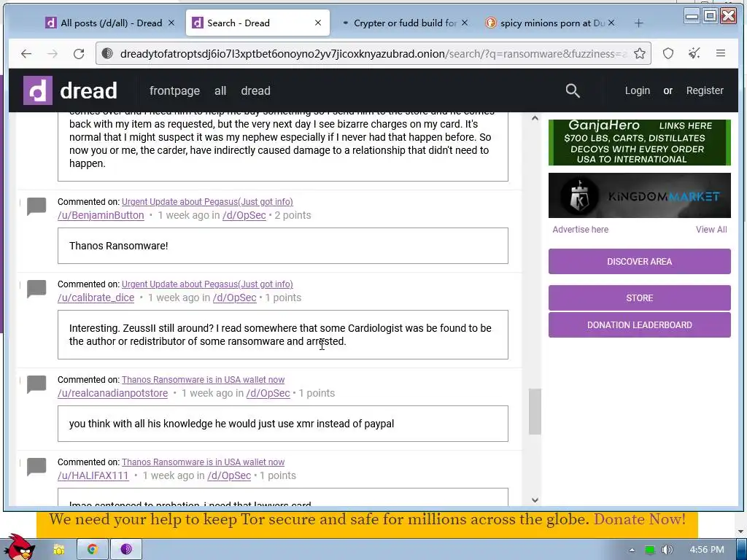The width and height of the screenshot is (747, 560).
Task: Open /d/OpSec link in BenjaminButton row
Action: click(x=244, y=215)
